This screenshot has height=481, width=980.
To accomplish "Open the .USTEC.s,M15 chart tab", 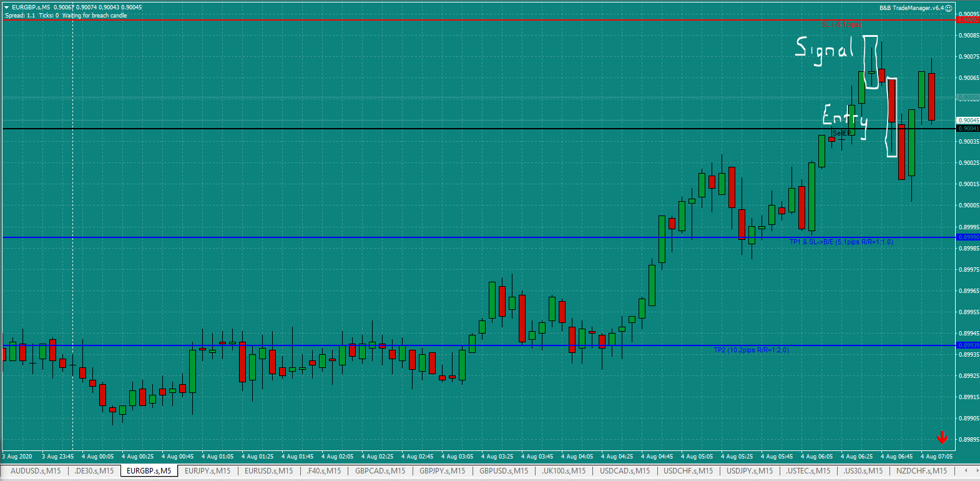I will click(808, 471).
